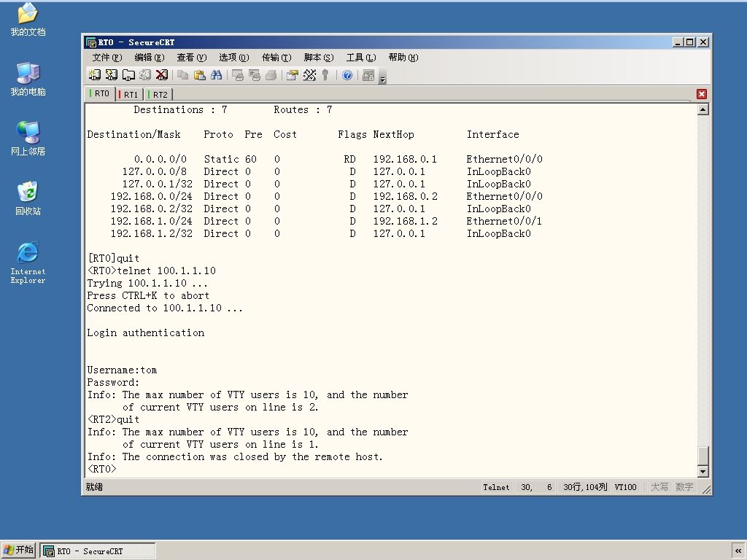
Task: Click the '0.0.0.0/0' static route entry
Action: [x=160, y=160]
